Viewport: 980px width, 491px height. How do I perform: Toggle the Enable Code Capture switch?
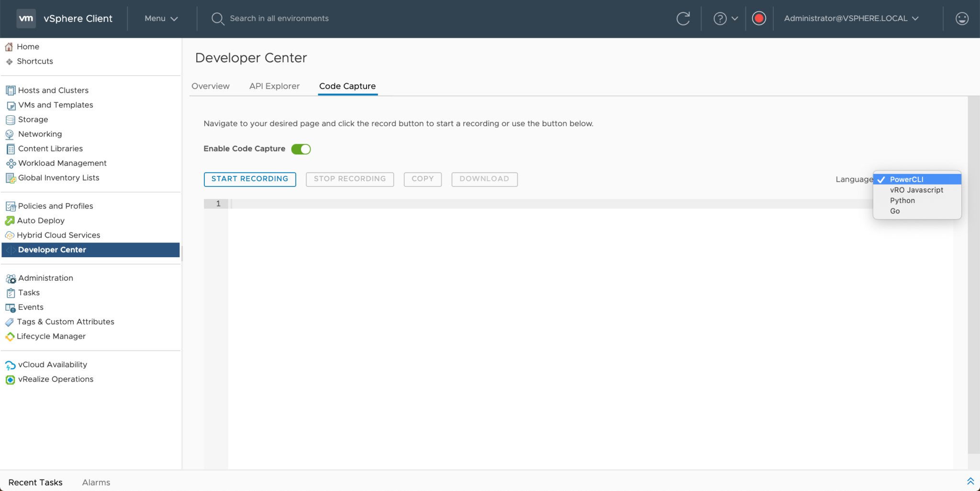pyautogui.click(x=301, y=149)
